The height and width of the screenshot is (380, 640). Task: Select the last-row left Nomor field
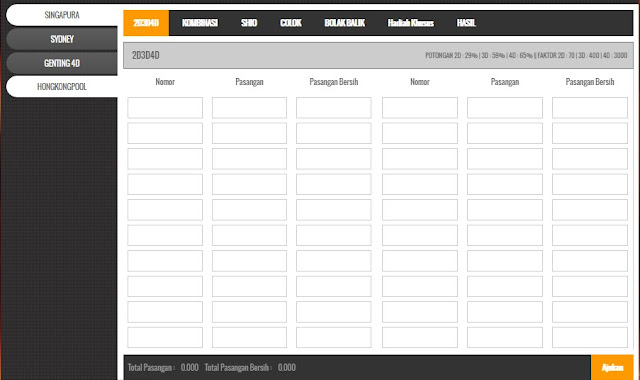[165, 338]
